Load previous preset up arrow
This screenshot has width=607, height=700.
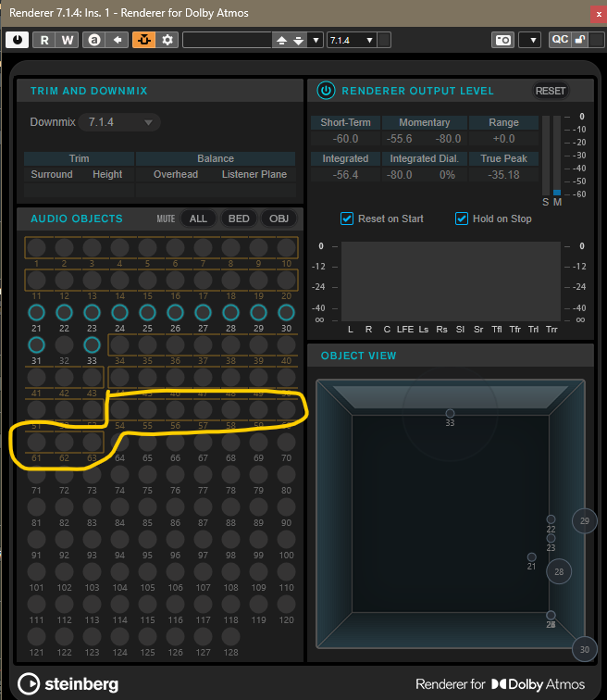[x=281, y=40]
